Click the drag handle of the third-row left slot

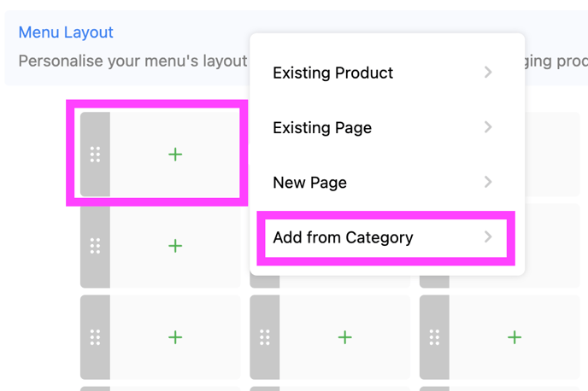[x=95, y=337]
